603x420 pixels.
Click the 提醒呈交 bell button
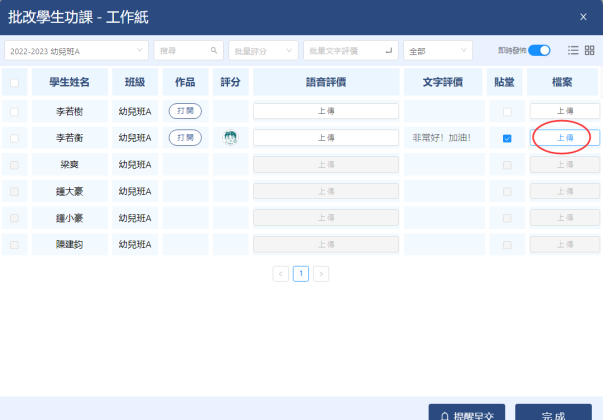click(467, 414)
